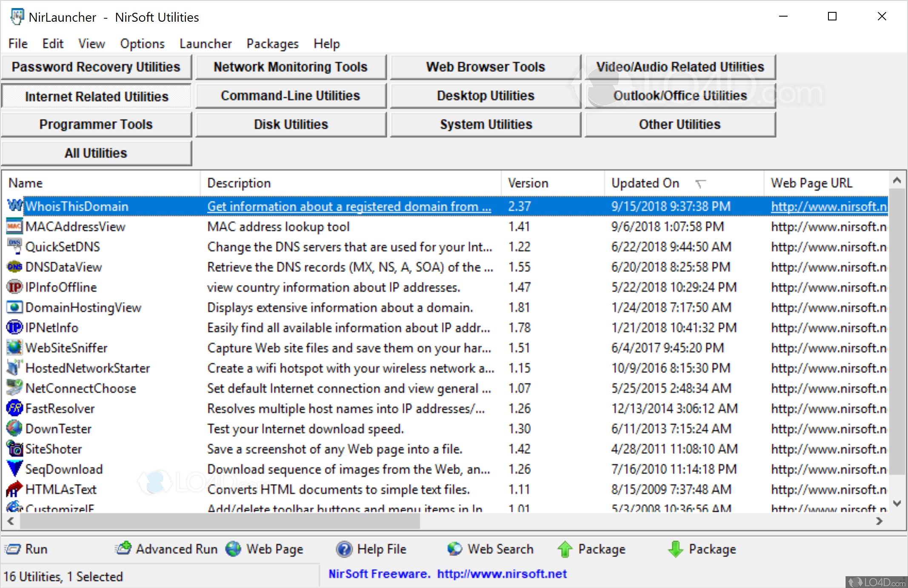
Task: Show the All Utilities category
Action: pos(96,153)
